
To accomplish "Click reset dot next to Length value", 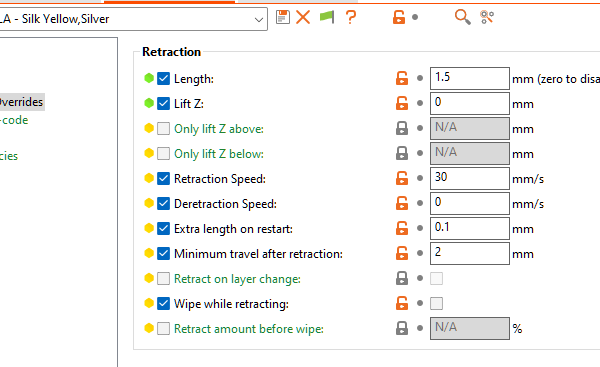I will click(x=420, y=78).
